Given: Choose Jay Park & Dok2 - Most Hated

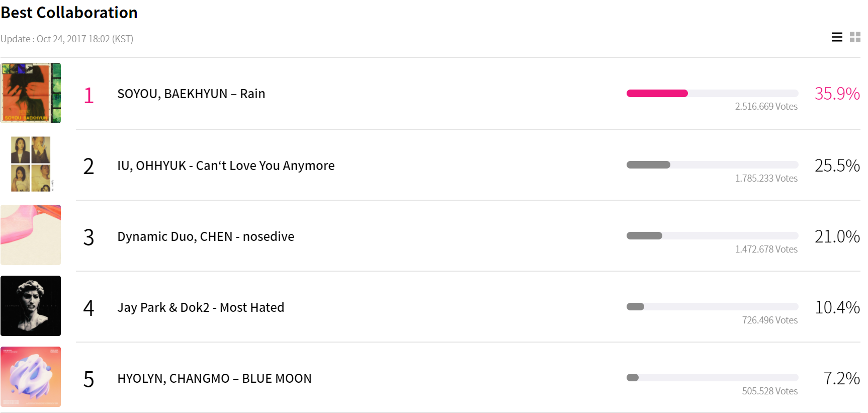Looking at the screenshot, I should click(201, 308).
